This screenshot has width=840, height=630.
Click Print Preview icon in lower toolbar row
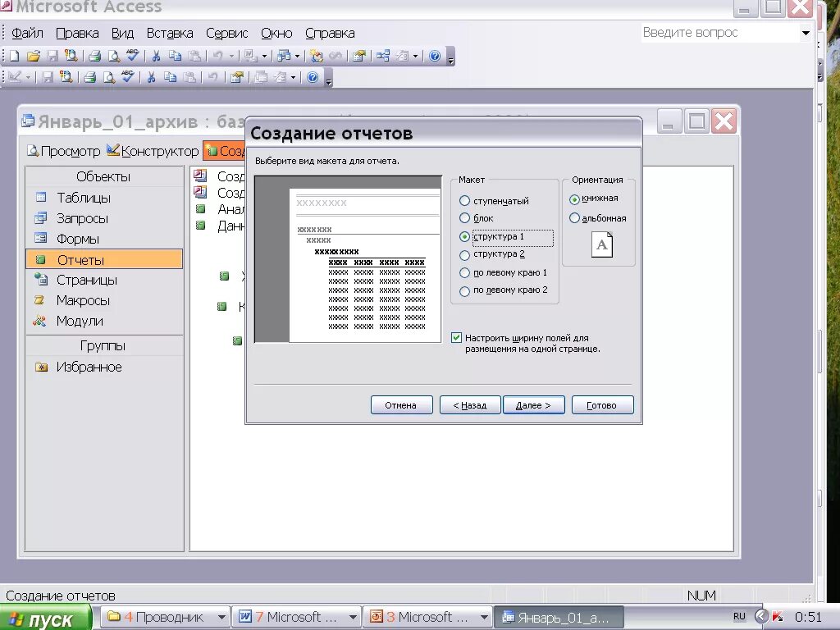(109, 77)
